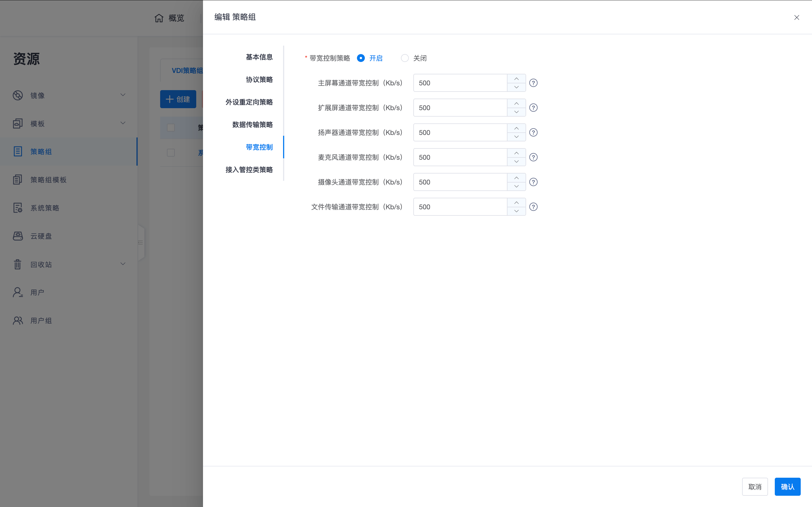Click the 策略组模板 sidebar icon
Screen dimensions: 812x507
tap(18, 180)
